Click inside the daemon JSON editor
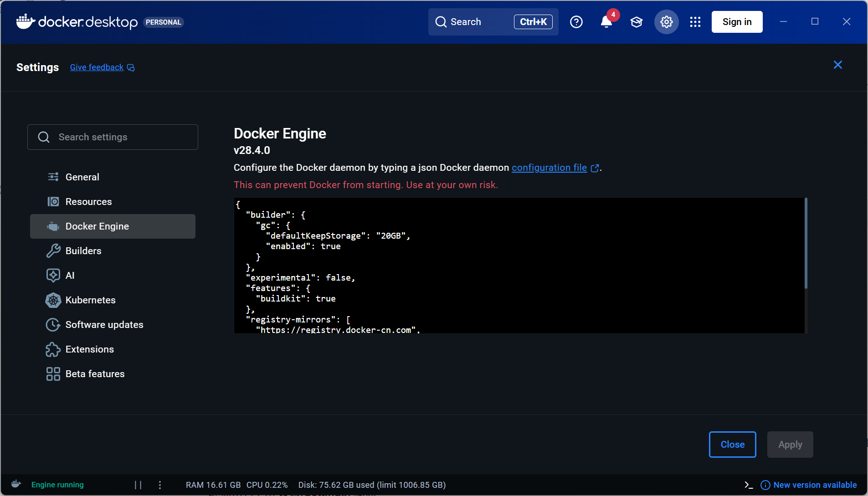Screen dimensions: 868x496 (x=519, y=266)
